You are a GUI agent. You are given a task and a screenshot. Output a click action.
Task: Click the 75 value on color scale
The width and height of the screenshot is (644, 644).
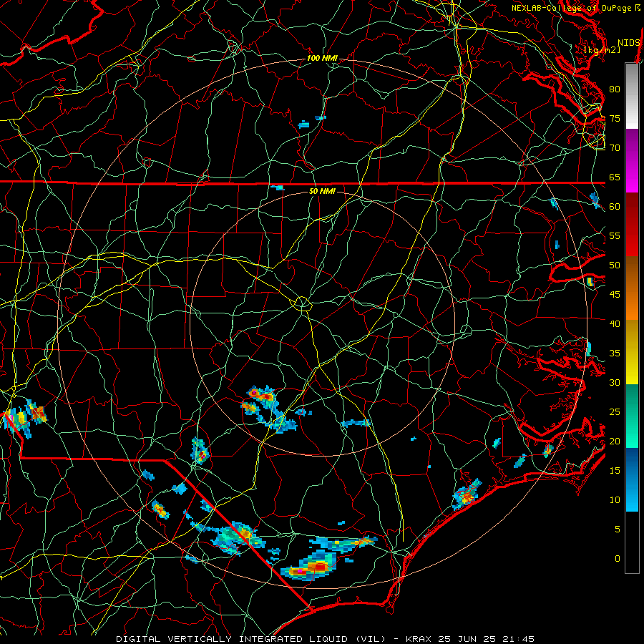tap(615, 118)
